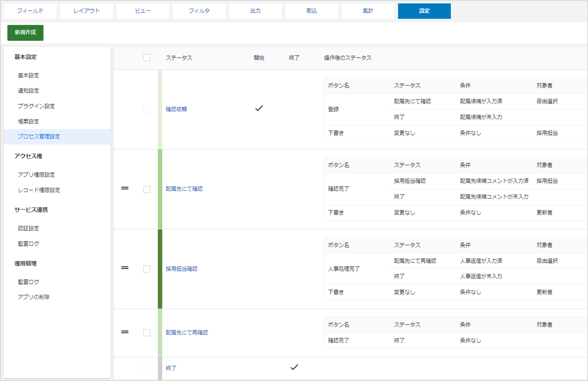Open the 取込 tab
The height and width of the screenshot is (381, 588).
[x=312, y=11]
